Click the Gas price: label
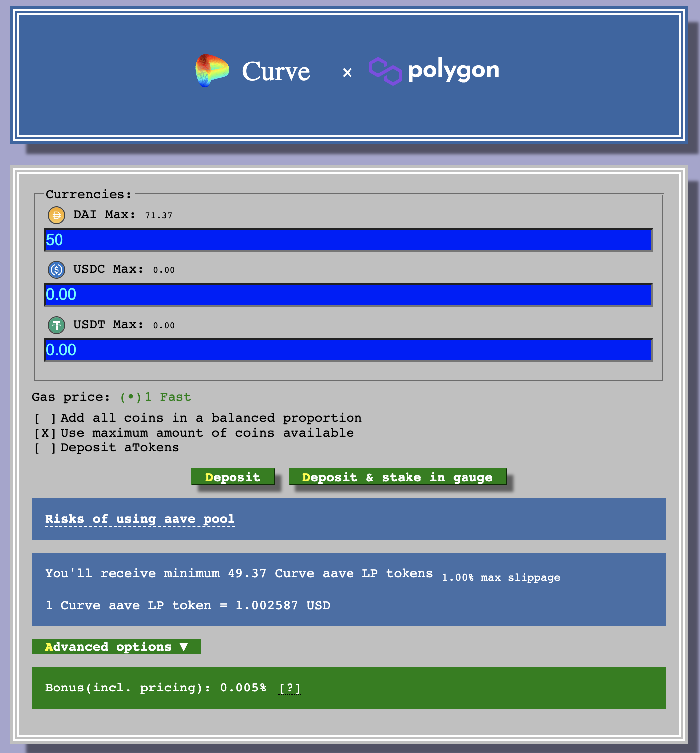Image resolution: width=700 pixels, height=753 pixels. pos(71,397)
